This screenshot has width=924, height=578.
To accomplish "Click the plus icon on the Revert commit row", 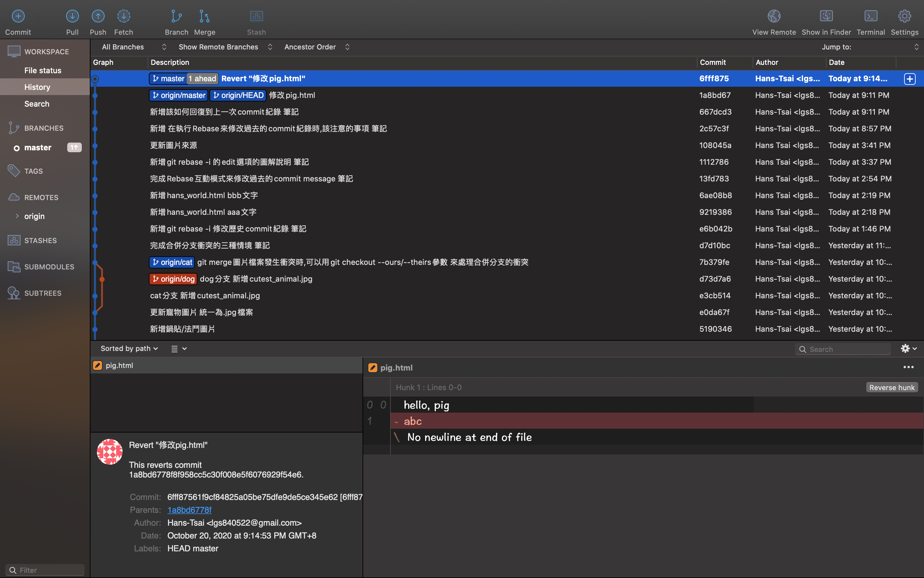I will point(910,79).
